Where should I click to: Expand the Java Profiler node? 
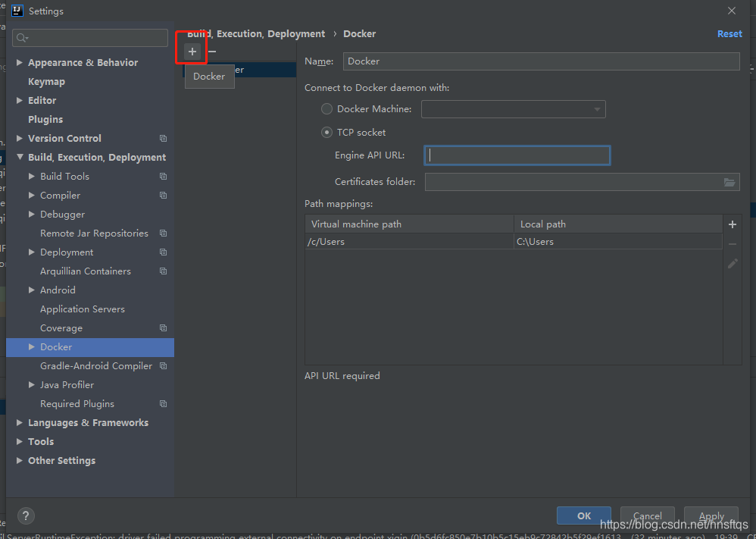click(31, 385)
